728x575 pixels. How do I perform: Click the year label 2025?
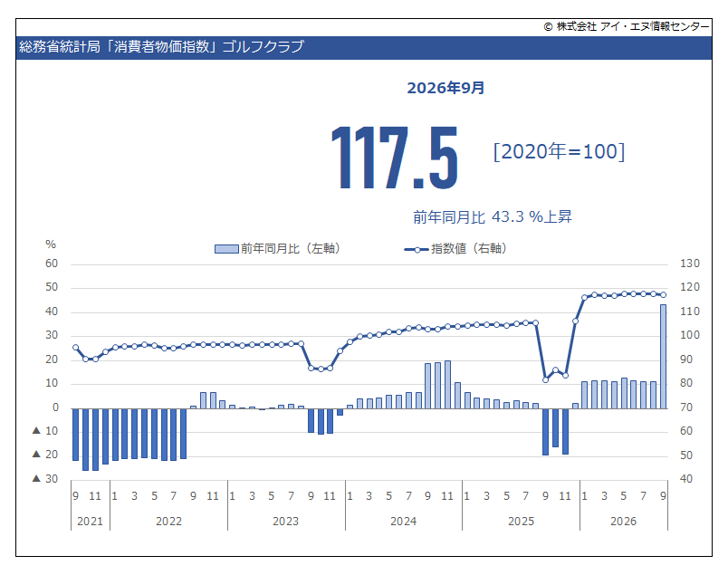tap(521, 522)
